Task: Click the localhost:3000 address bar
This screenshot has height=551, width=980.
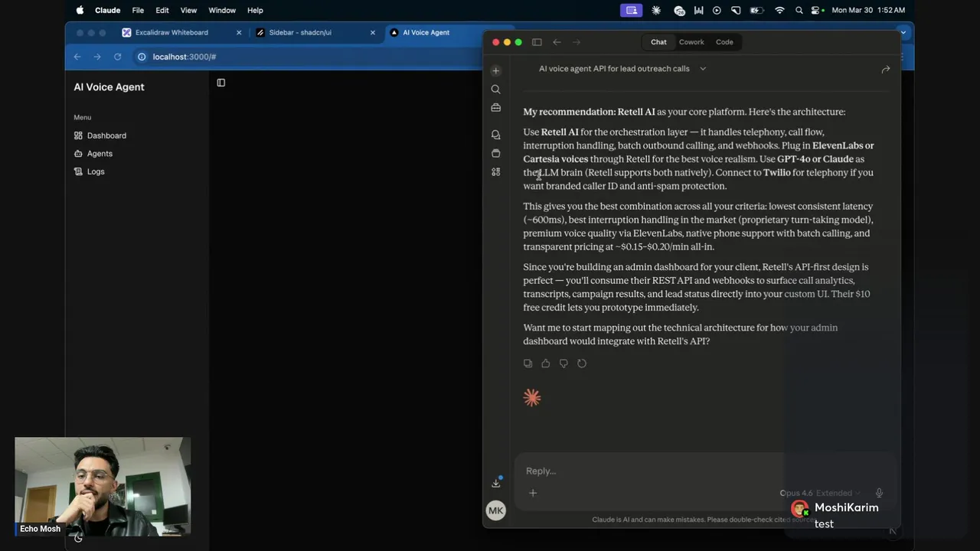Action: point(184,57)
